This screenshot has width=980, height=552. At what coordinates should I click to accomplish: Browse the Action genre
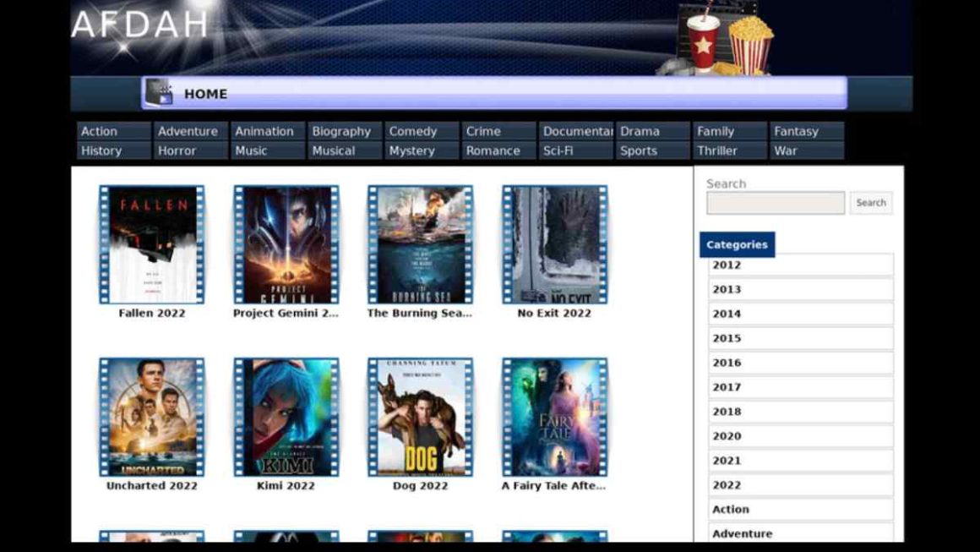click(x=114, y=131)
